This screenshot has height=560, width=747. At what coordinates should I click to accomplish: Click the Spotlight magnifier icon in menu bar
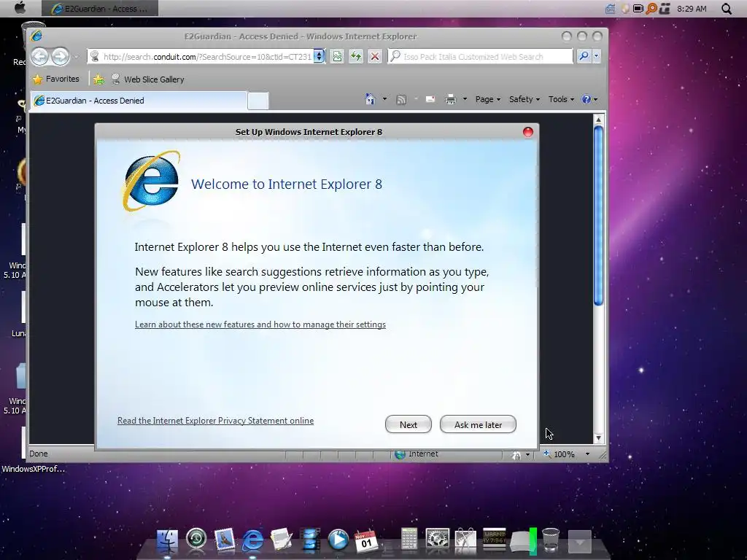pos(727,9)
